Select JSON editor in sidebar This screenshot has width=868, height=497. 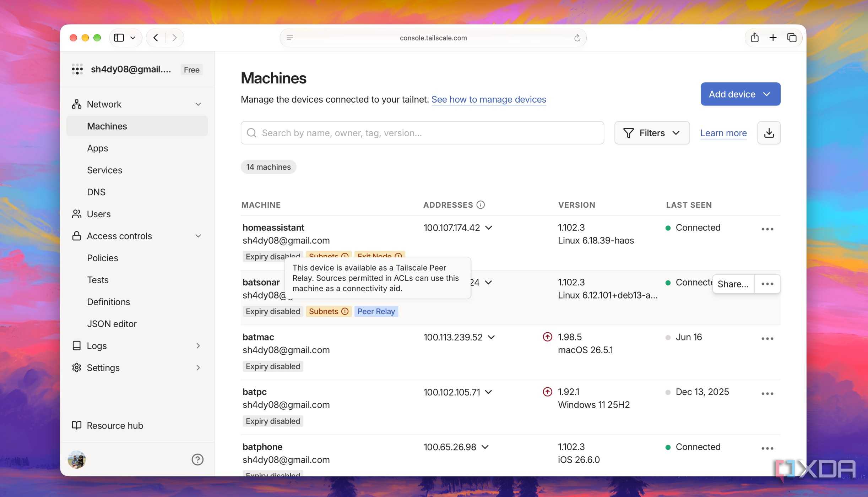click(112, 324)
